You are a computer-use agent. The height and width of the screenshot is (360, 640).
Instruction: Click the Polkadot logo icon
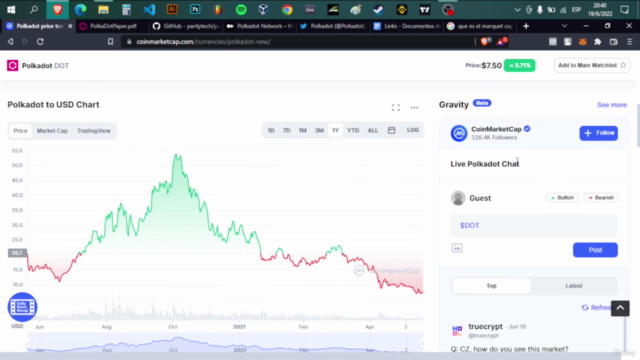pos(12,65)
